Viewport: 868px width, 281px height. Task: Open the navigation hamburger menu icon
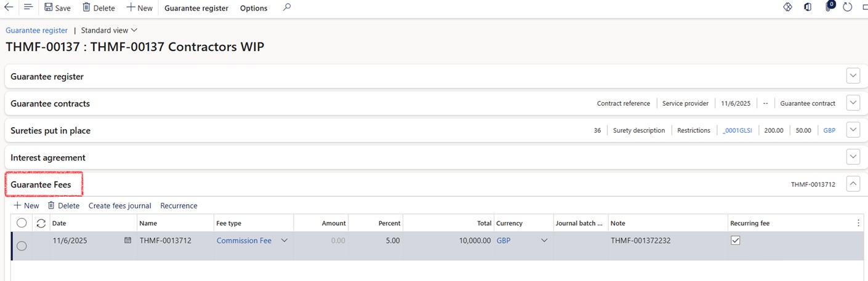(28, 7)
